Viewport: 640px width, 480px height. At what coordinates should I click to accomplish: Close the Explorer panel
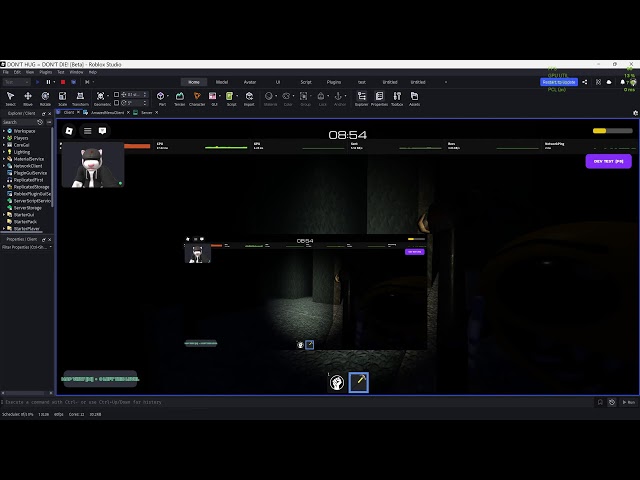pyautogui.click(x=50, y=113)
